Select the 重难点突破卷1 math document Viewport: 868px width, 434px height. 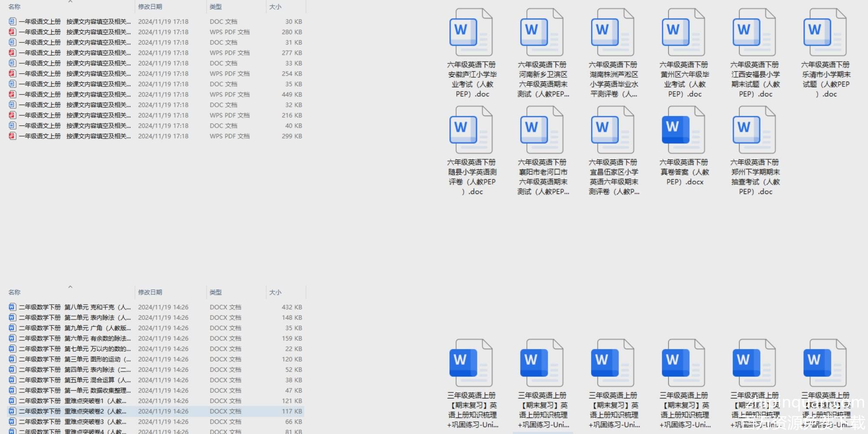point(75,401)
